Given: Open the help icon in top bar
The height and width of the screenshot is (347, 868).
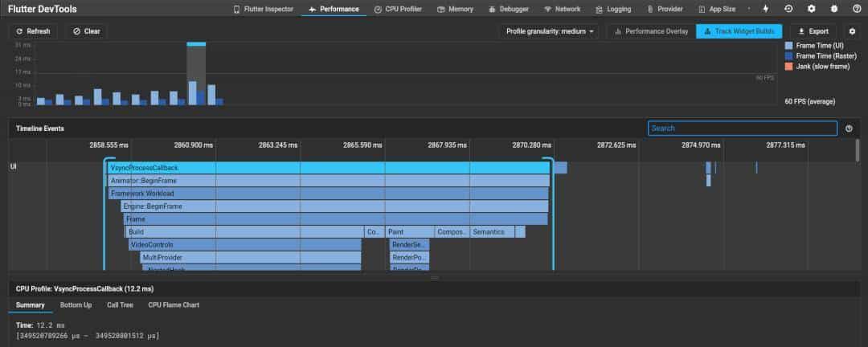Looking at the screenshot, I should pos(855,9).
